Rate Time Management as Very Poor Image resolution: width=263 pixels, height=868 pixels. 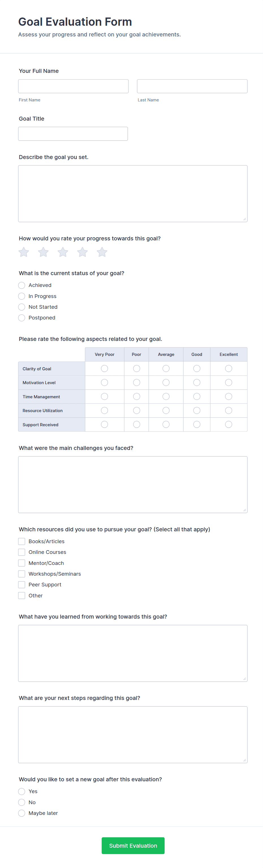coord(105,397)
